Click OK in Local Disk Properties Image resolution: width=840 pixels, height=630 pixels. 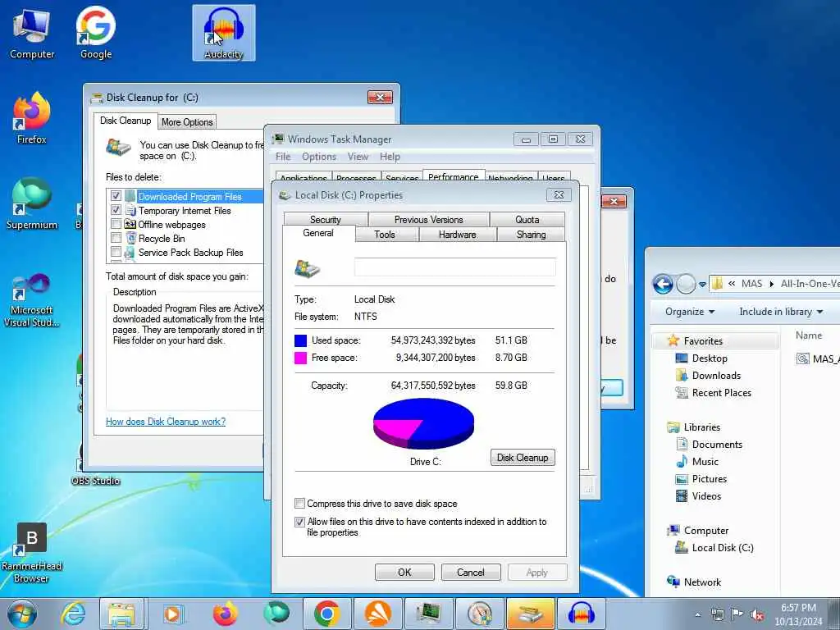[404, 572]
